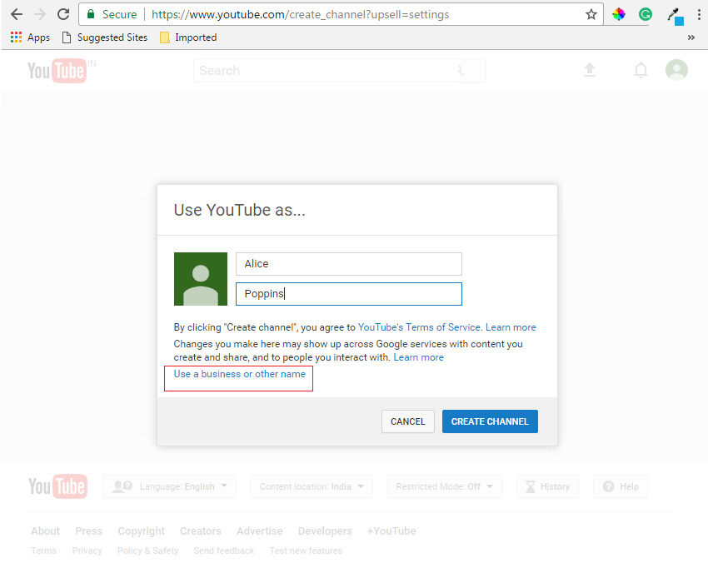Viewport: 708px width, 588px height.
Task: Open YouTube's Terms of Service link
Action: (419, 327)
